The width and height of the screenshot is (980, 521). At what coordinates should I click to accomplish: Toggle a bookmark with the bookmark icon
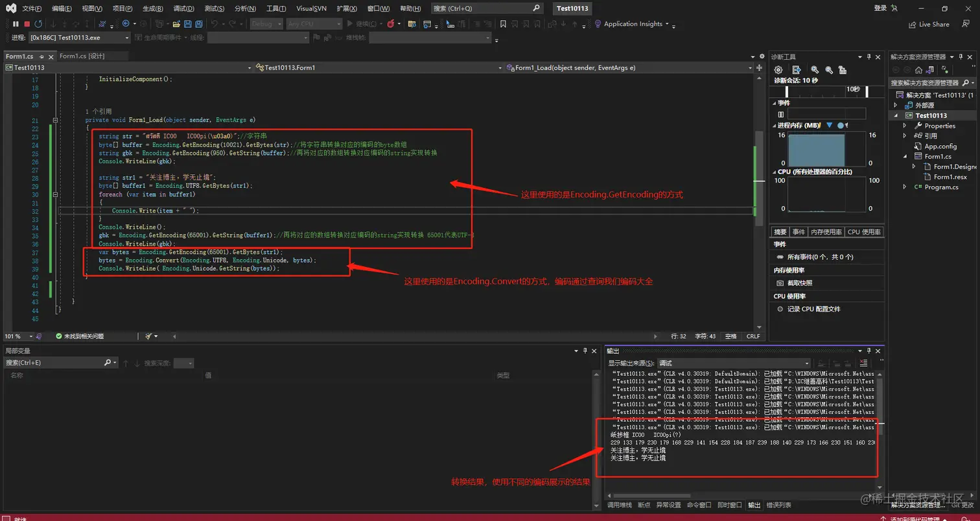click(x=503, y=24)
